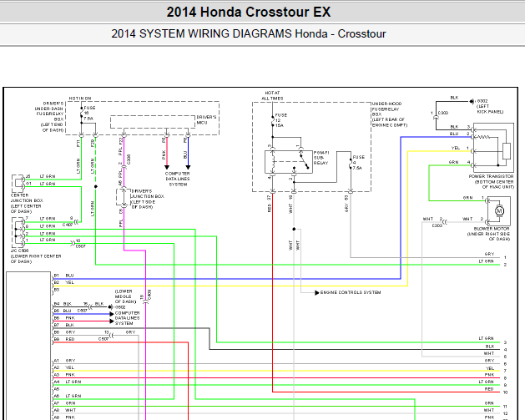This screenshot has width=525, height=420.
Task: Click the Engine Controls System arrow
Action: coord(316,293)
